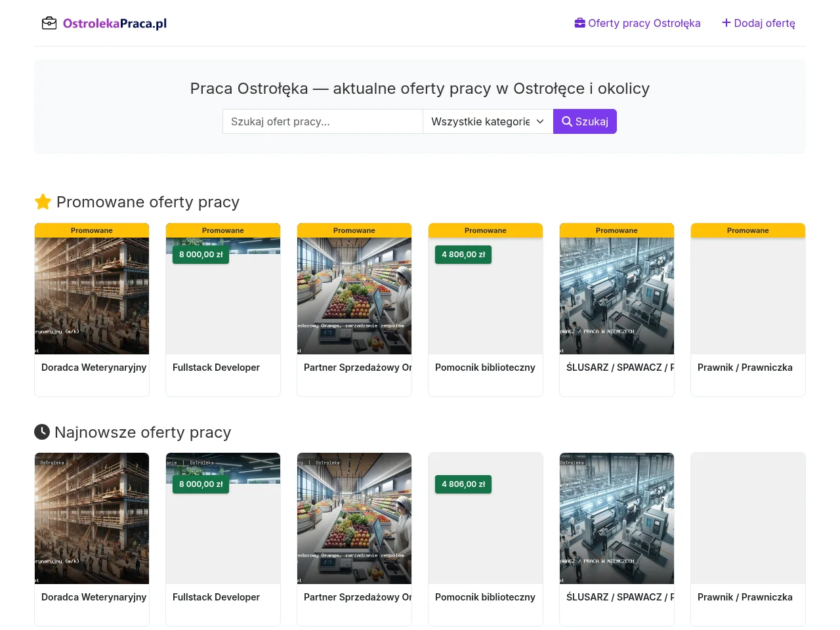Open promoted Partner Sprzedażowy grocery image
Image resolution: width=840 pixels, height=630 pixels.
point(354,296)
